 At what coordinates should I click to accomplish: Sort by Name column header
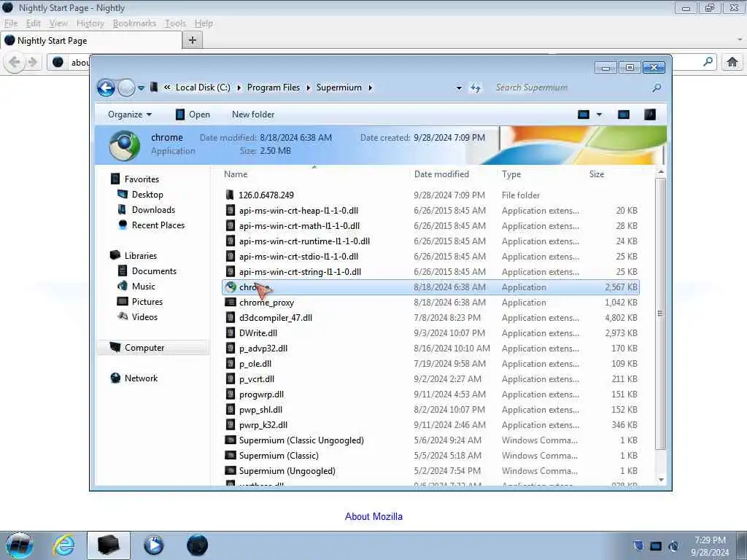point(236,174)
